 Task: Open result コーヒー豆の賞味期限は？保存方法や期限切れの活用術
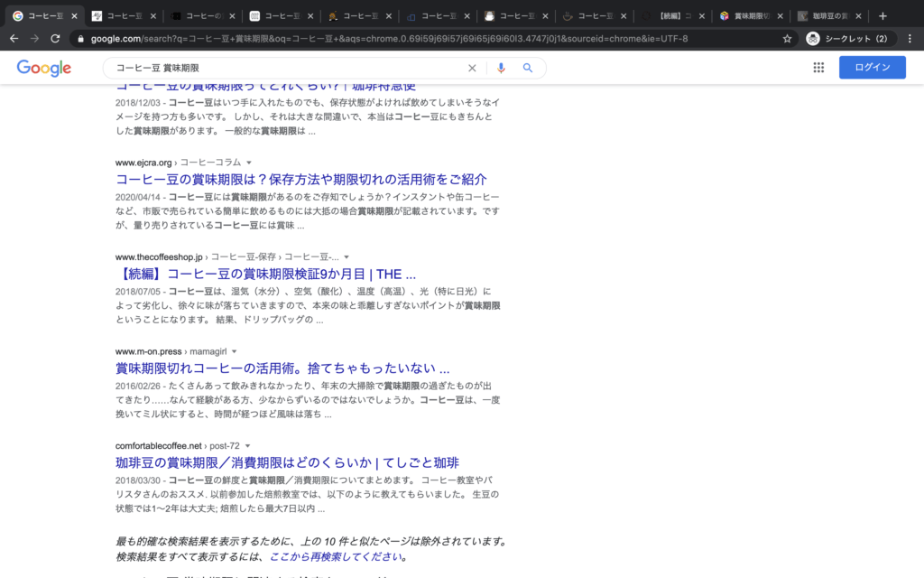(x=301, y=180)
